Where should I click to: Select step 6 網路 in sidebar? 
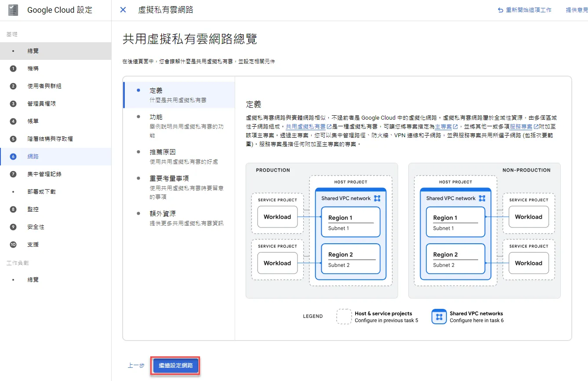click(55, 157)
